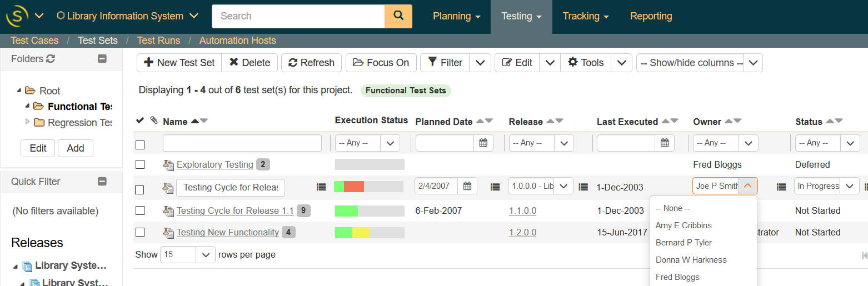Open the Last Executed filter calendar icon
This screenshot has width=868, height=286.
(665, 143)
